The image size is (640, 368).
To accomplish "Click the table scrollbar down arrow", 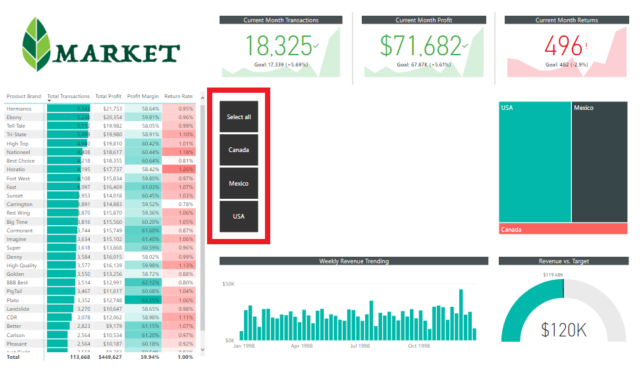I will [202, 350].
